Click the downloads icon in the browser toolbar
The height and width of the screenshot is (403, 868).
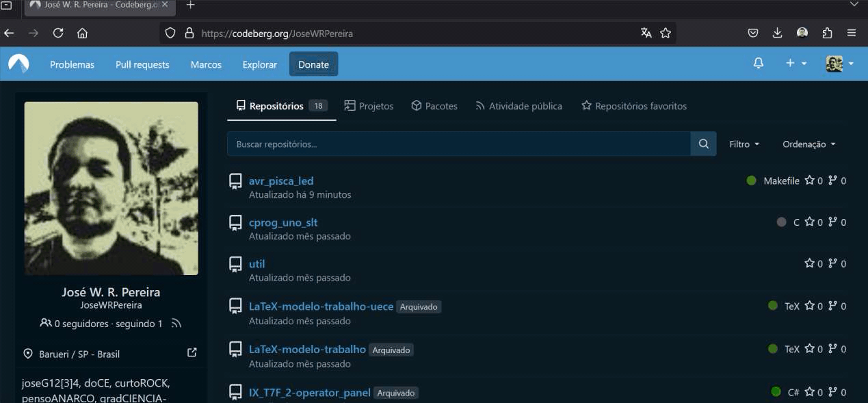coord(777,32)
